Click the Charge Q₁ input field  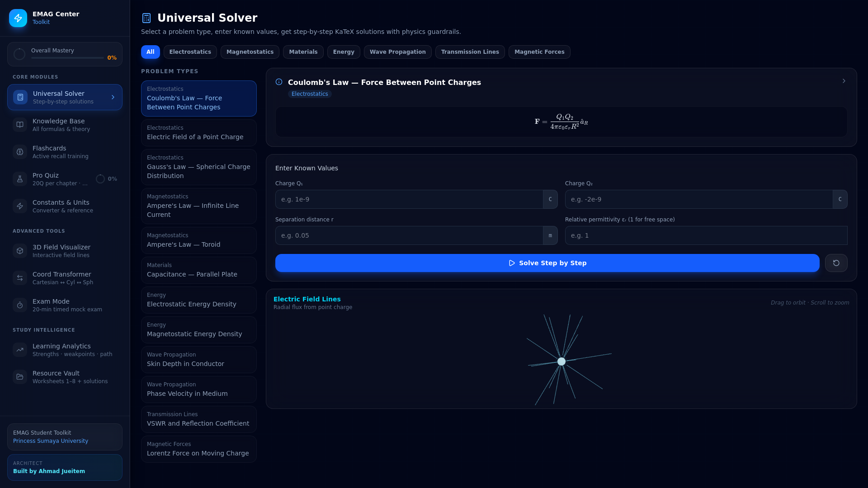click(x=409, y=199)
